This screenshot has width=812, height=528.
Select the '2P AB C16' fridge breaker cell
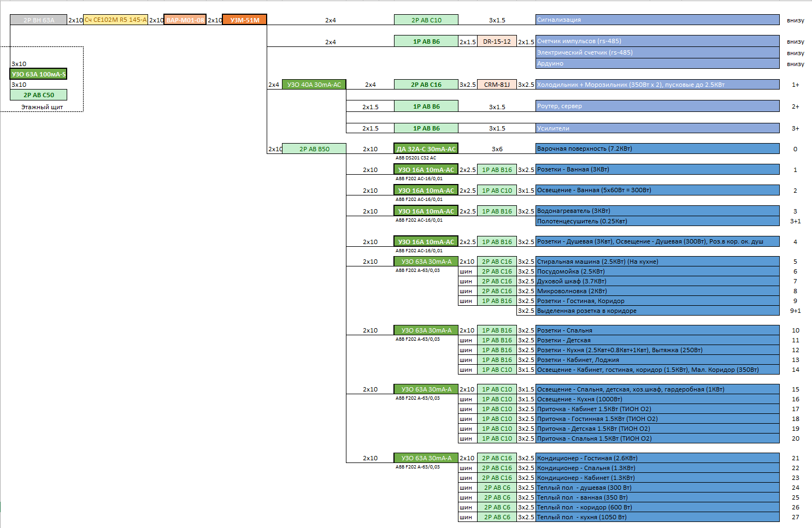426,84
